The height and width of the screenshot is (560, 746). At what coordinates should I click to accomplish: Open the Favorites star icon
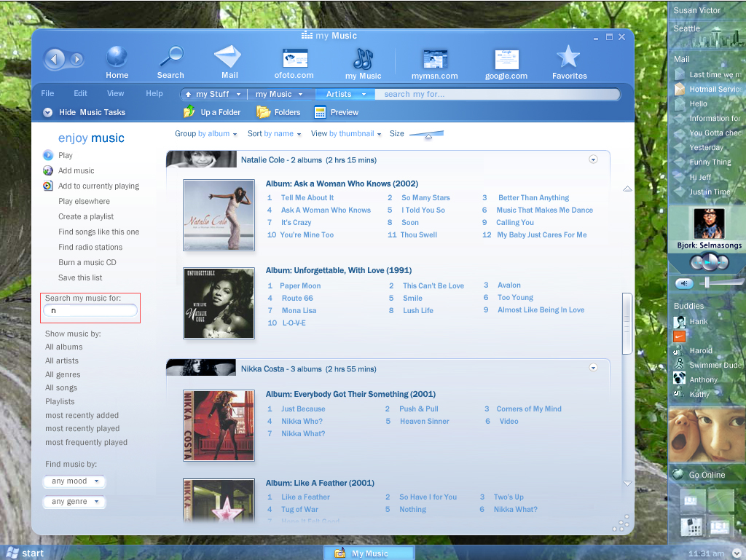pos(568,57)
